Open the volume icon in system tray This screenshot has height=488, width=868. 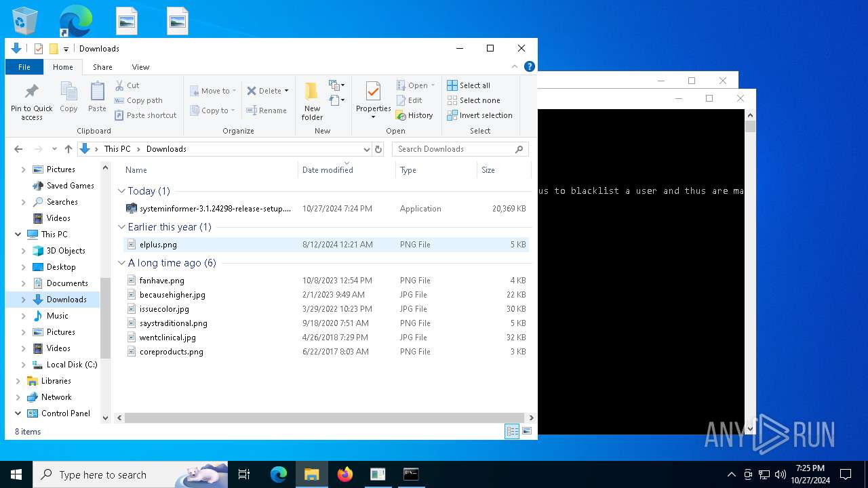[x=780, y=474]
